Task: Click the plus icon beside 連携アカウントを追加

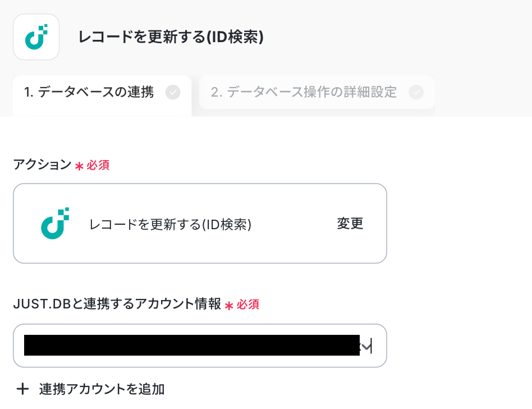Action: click(x=22, y=389)
